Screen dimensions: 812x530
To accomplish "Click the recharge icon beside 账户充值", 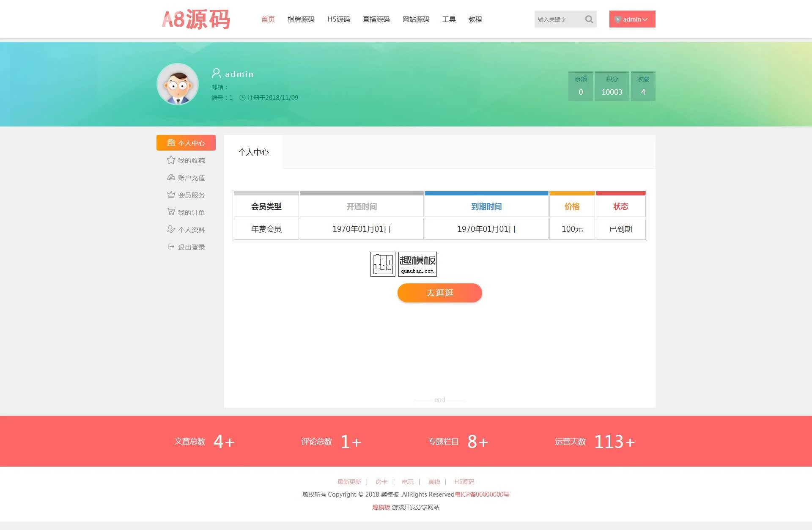I will [x=171, y=177].
